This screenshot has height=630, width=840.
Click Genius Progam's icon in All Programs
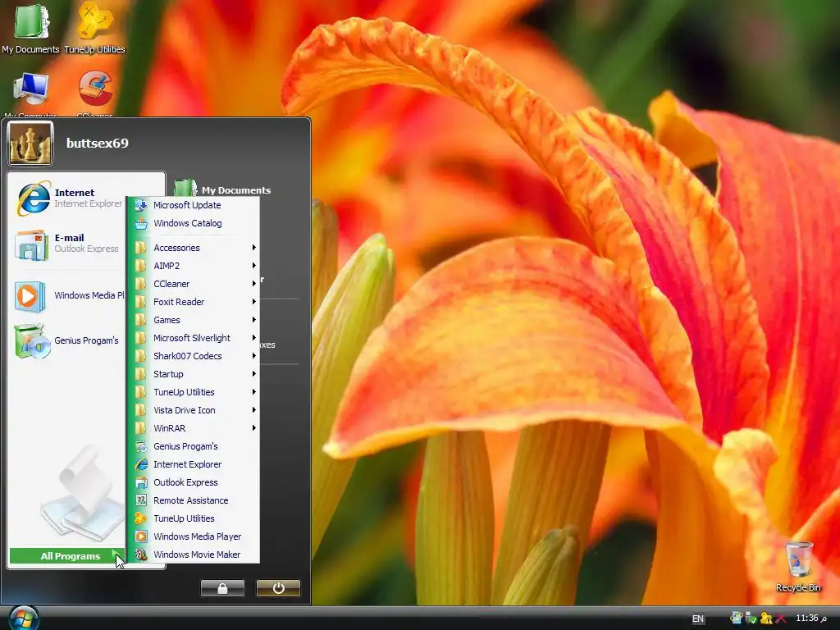[141, 446]
